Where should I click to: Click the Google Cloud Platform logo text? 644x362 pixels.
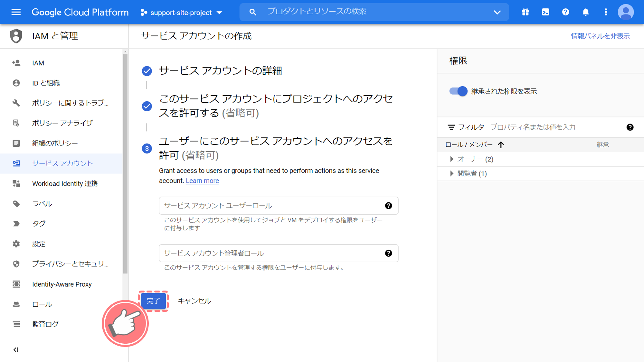pyautogui.click(x=80, y=12)
